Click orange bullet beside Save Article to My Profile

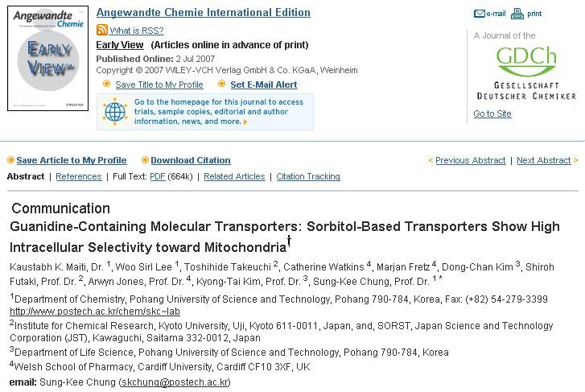click(x=10, y=160)
